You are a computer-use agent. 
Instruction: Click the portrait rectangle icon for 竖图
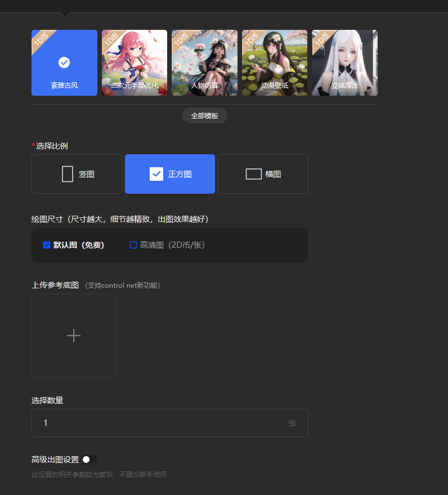coord(68,174)
